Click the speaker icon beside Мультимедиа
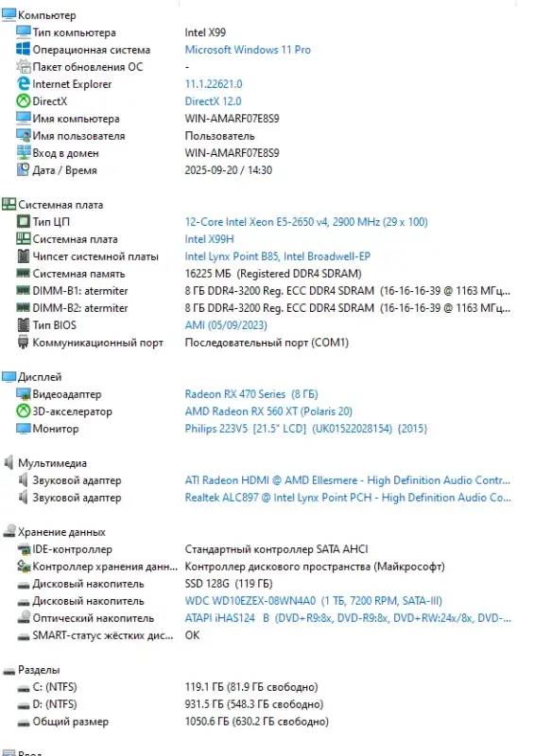The image size is (552, 756). 9,463
